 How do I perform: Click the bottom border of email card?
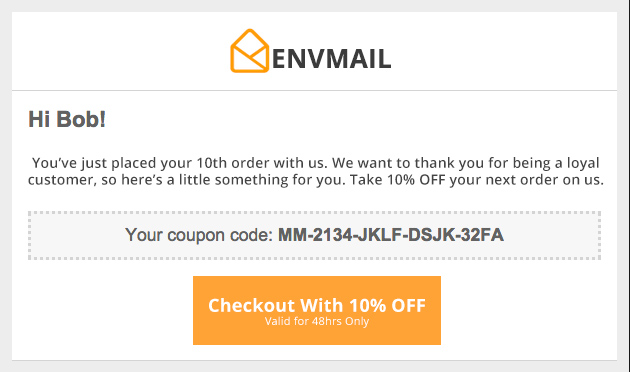[x=314, y=360]
